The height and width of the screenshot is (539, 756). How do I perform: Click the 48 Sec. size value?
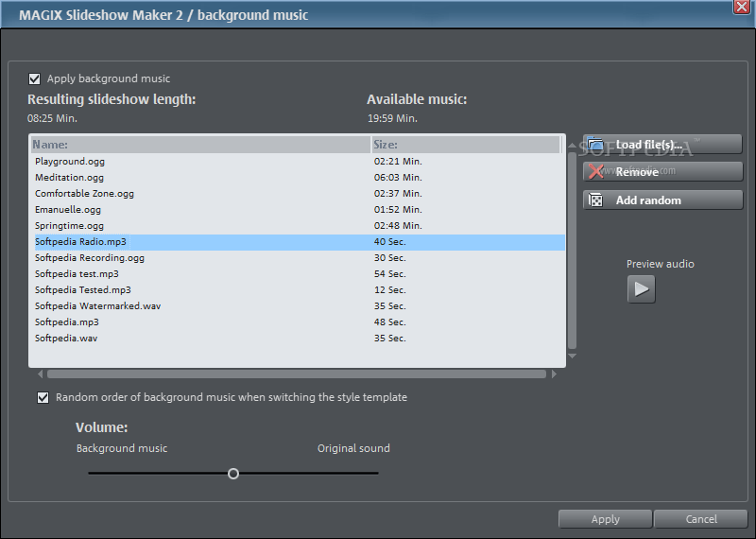[x=389, y=322]
